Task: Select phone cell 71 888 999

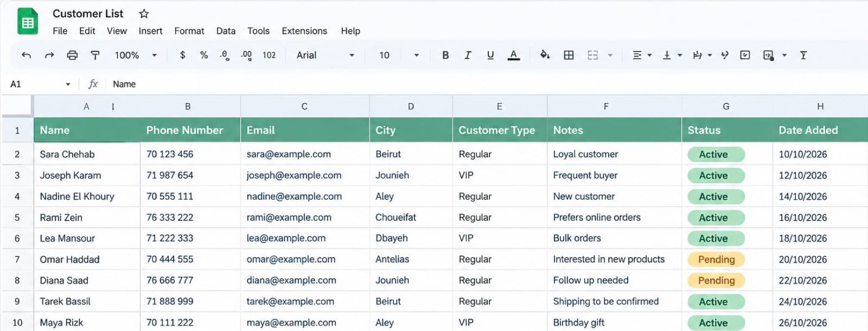Action: [x=190, y=301]
